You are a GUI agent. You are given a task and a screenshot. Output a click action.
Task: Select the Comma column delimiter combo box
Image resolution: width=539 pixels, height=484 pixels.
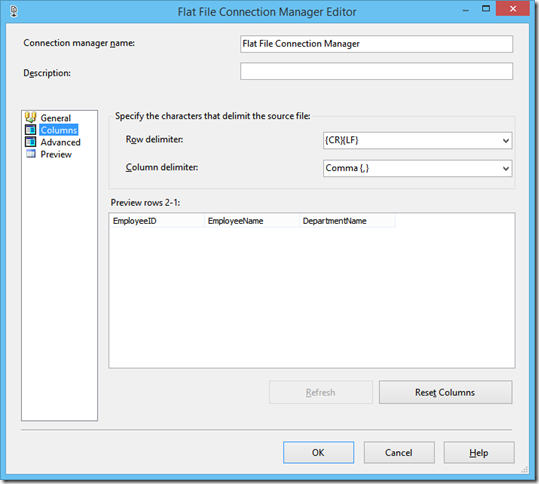click(x=417, y=168)
